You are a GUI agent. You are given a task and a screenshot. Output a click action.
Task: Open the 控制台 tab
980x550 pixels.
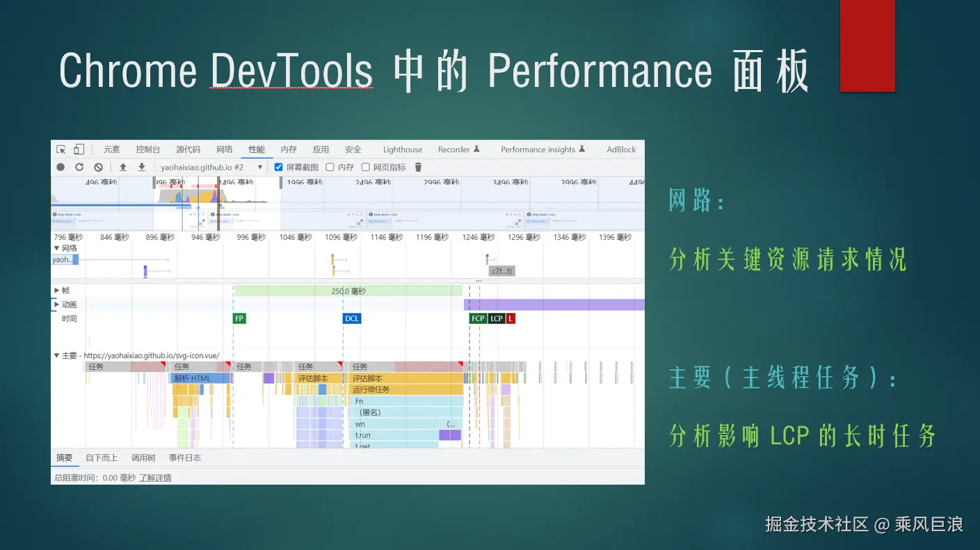[x=148, y=149]
